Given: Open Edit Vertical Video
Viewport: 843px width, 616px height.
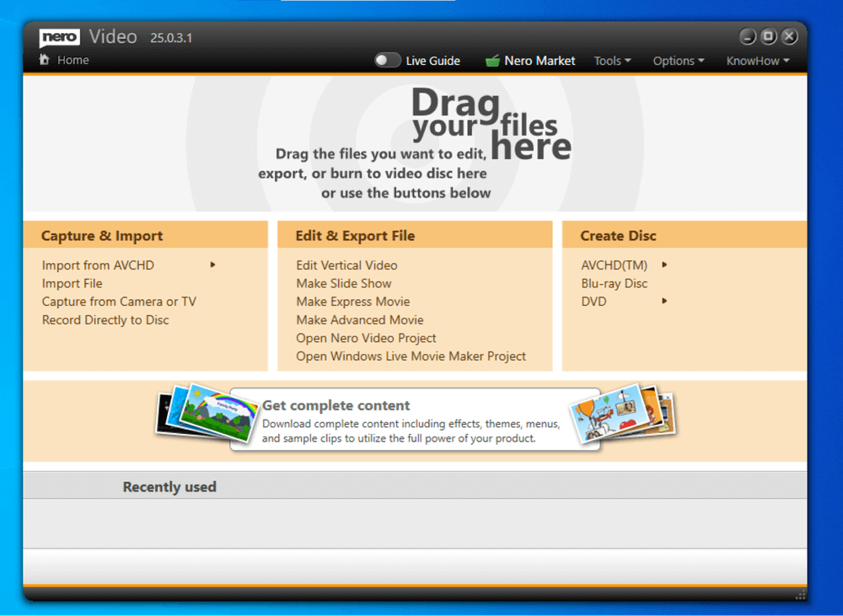Looking at the screenshot, I should click(346, 265).
